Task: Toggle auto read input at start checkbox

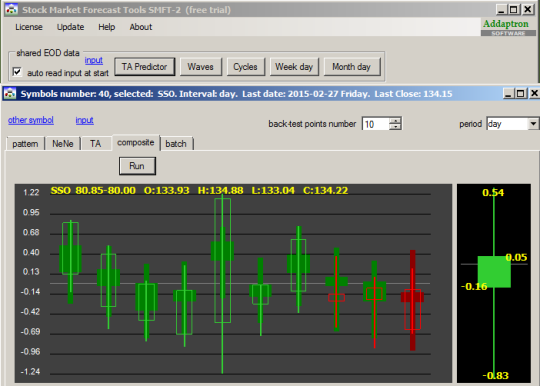Action: (17, 72)
